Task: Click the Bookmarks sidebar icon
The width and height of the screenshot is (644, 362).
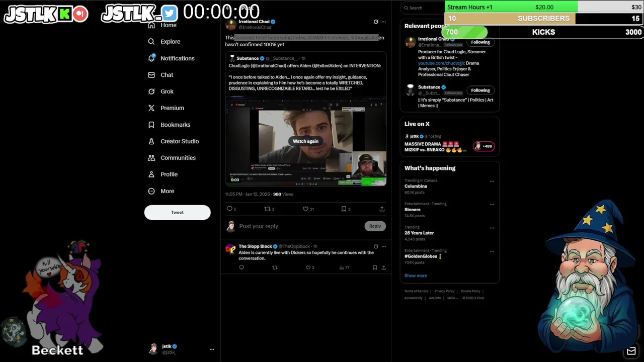Action: click(x=151, y=125)
